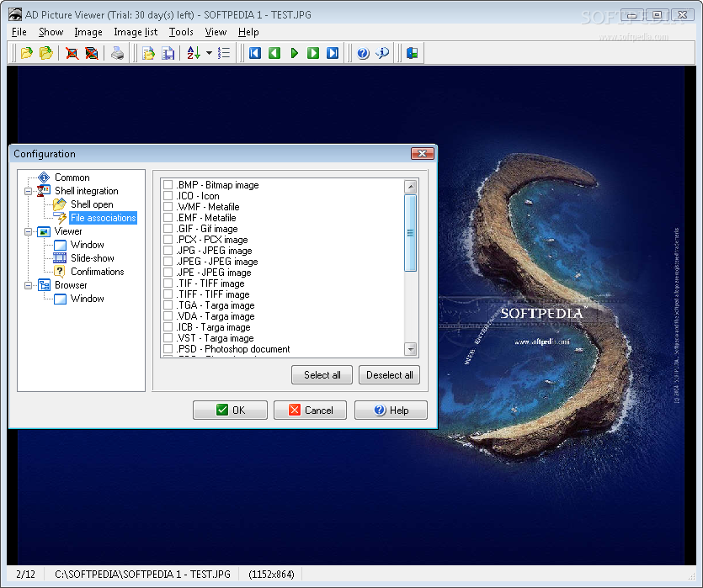703x588 pixels.
Task: Check the .PCX - PCX image box
Action: [168, 240]
